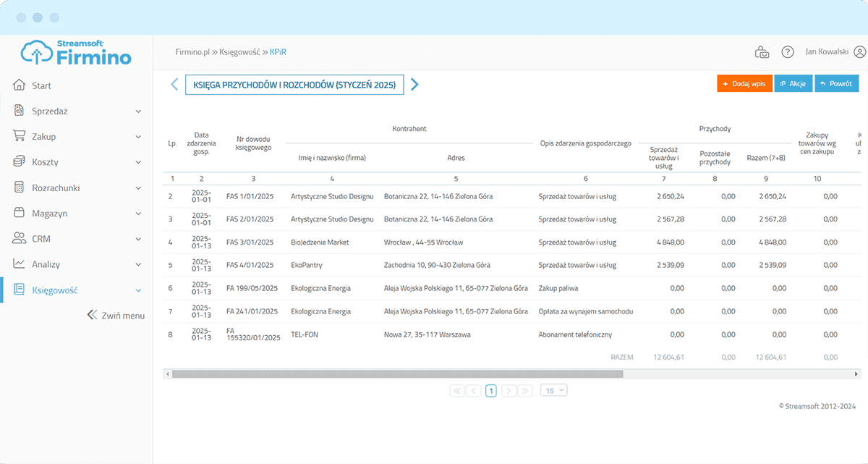Click the Jan Kowalski user name

(x=827, y=52)
